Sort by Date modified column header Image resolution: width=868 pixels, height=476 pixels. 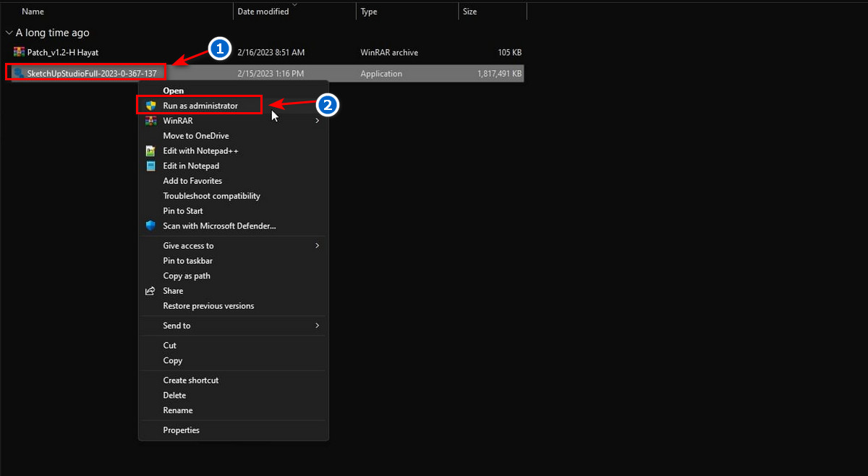point(263,12)
